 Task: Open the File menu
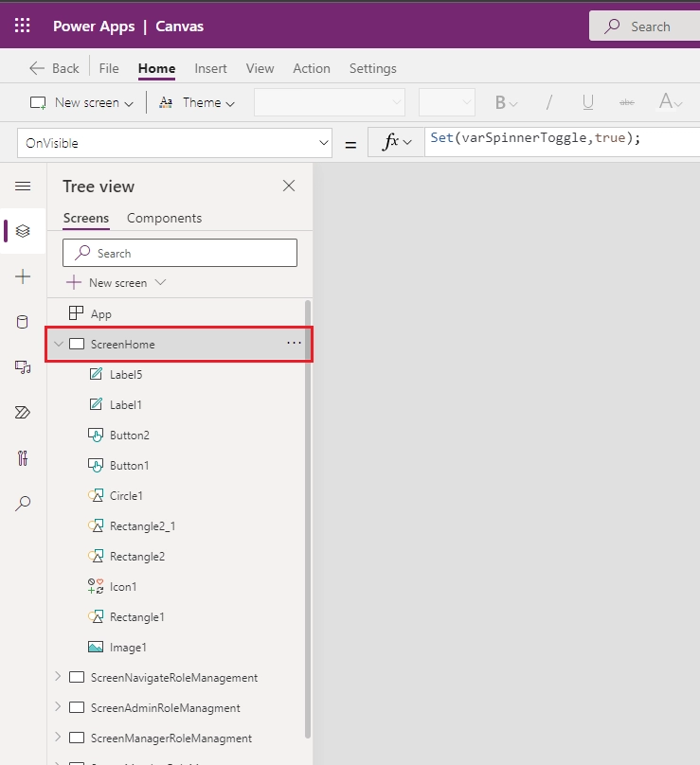(x=108, y=68)
